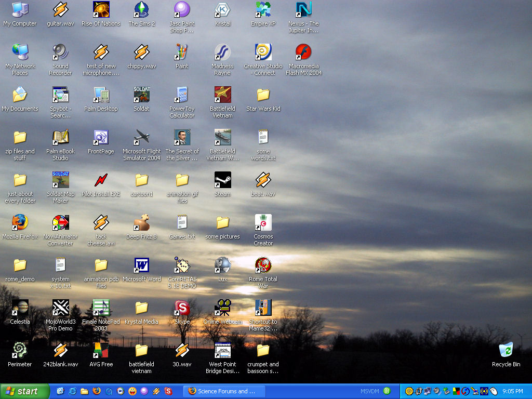The height and width of the screenshot is (399, 532).
Task: Launch Internet Explorer from Quick Launch bar
Action: point(73,391)
